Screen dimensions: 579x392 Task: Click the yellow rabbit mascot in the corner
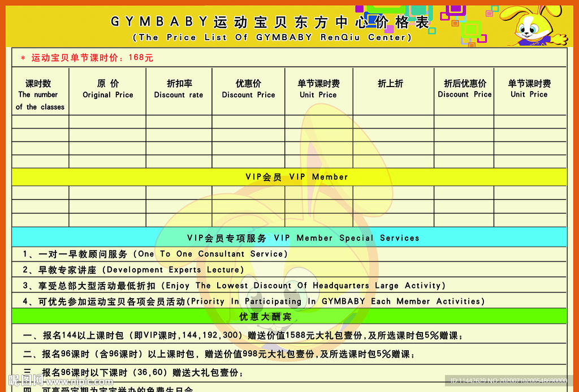tap(534, 25)
